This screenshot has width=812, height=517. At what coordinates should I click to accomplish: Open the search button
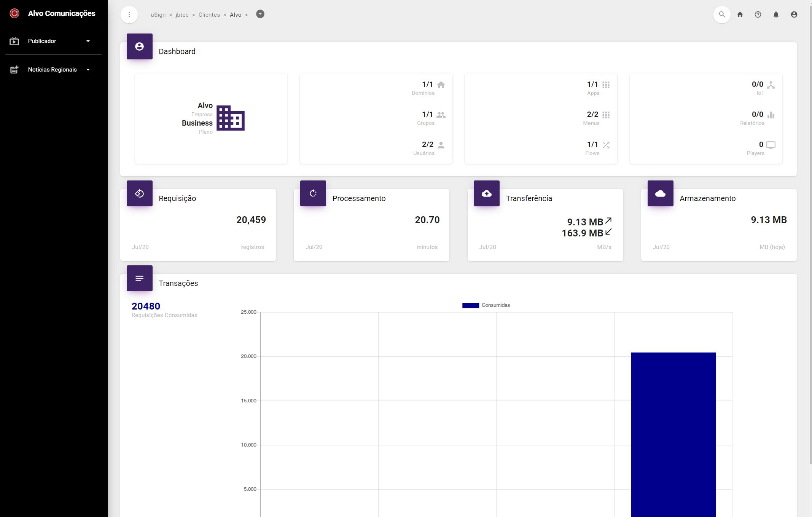pyautogui.click(x=722, y=14)
